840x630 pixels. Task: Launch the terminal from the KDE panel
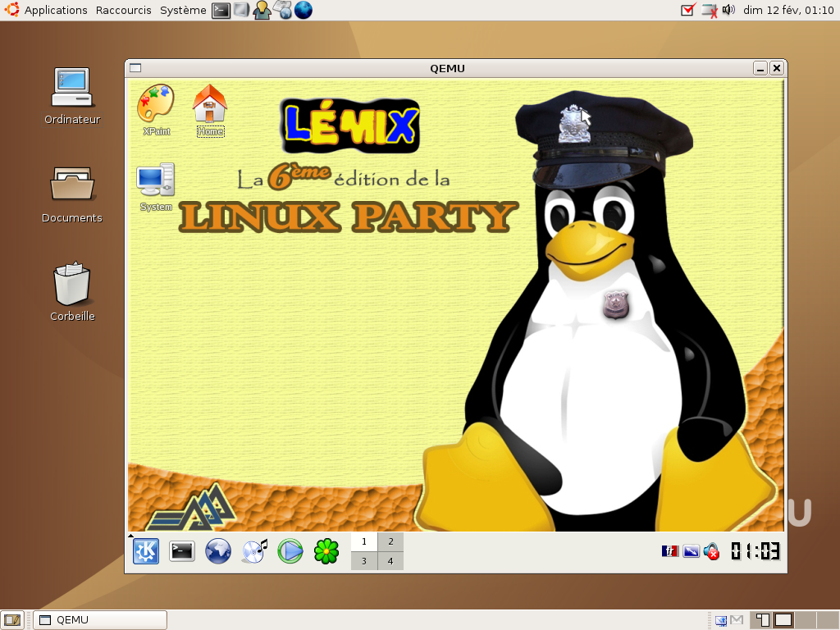click(181, 551)
